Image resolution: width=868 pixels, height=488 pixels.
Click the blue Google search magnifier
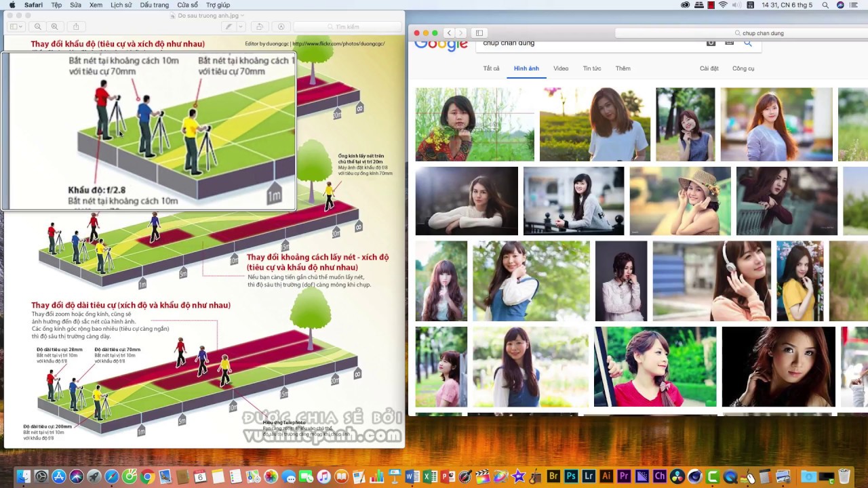[748, 43]
